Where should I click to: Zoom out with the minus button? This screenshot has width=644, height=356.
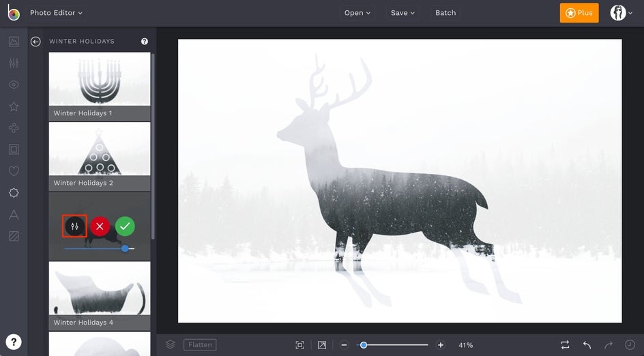coord(345,345)
